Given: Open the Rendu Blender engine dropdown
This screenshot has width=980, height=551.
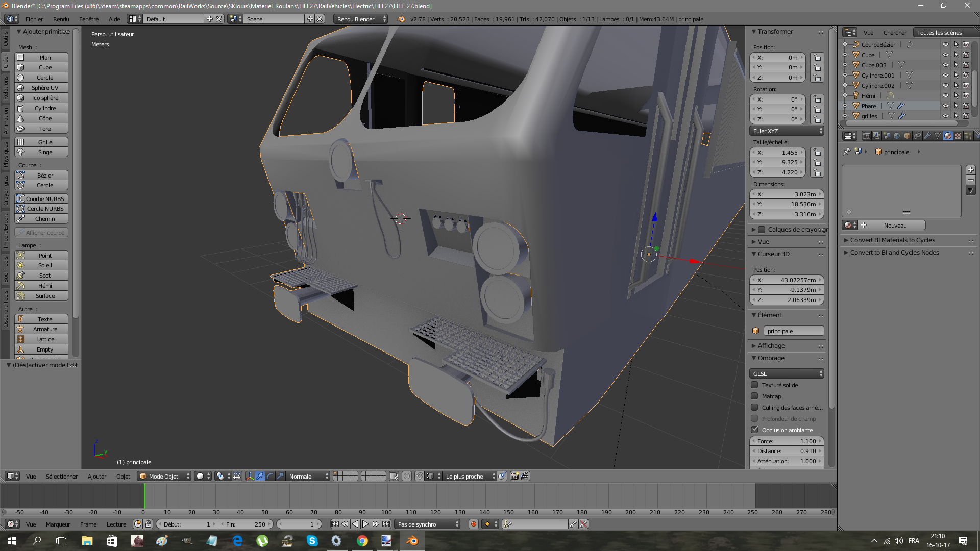Looking at the screenshot, I should coord(361,19).
